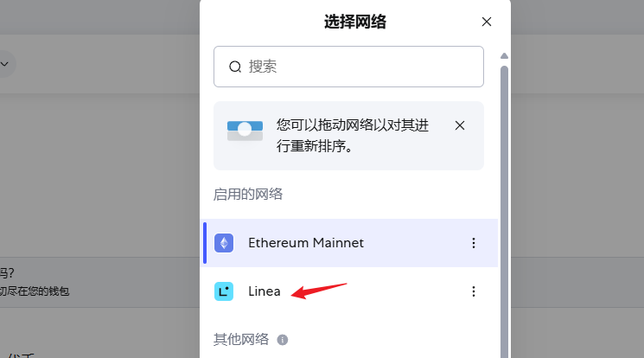Image resolution: width=644 pixels, height=358 pixels.
Task: Open Linea three-dot options menu
Action: pos(474,291)
